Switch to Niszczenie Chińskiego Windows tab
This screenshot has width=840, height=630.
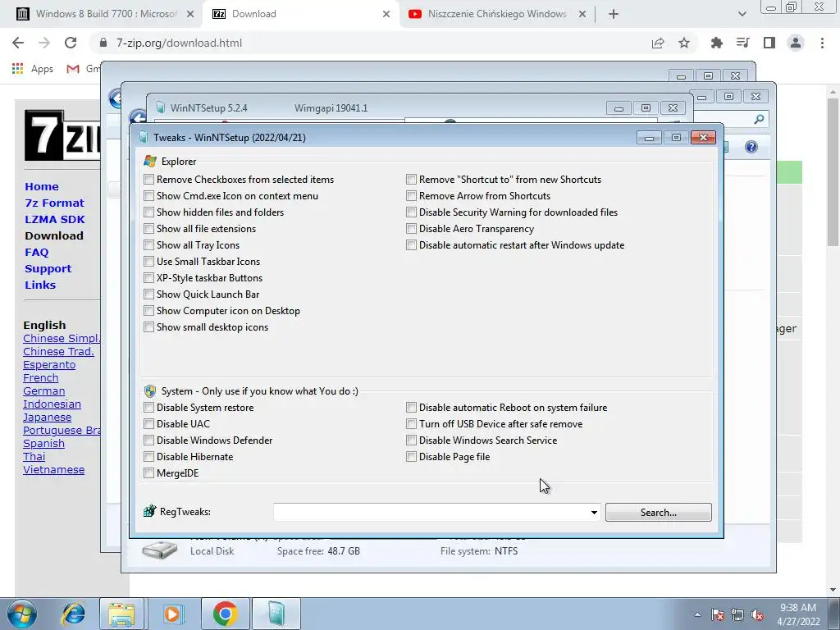pyautogui.click(x=496, y=14)
